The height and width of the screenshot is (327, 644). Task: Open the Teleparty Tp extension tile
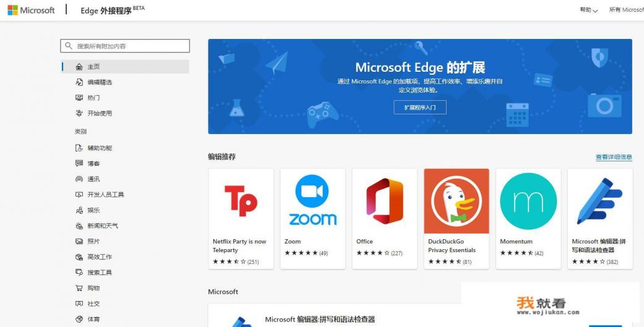tap(241, 201)
